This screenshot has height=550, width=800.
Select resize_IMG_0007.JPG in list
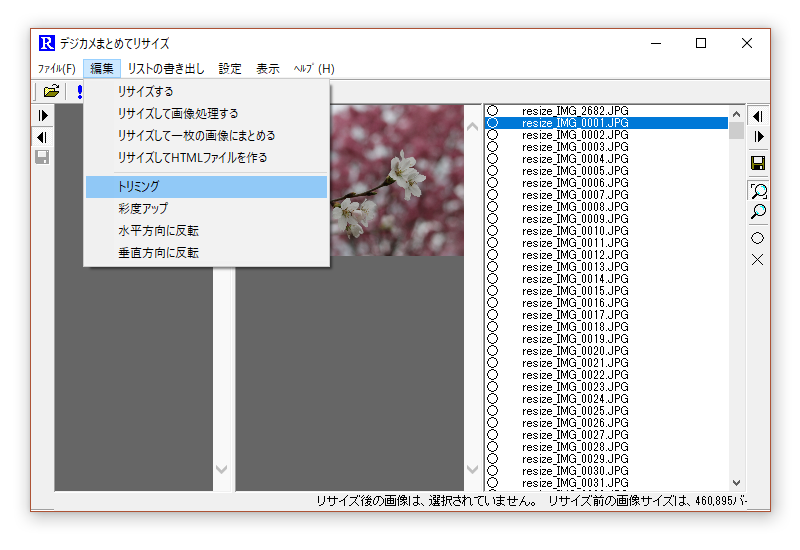click(575, 195)
